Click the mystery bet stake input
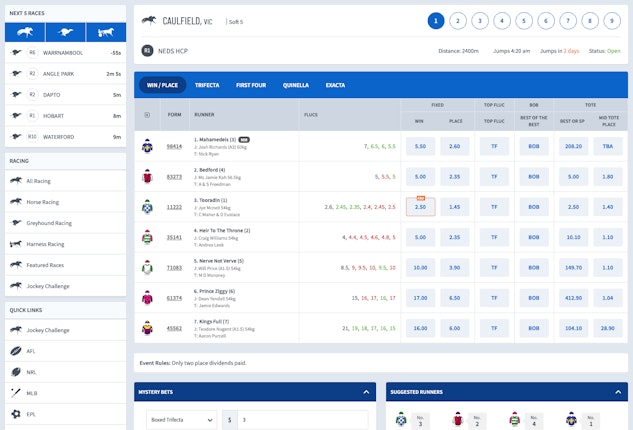 (303, 420)
